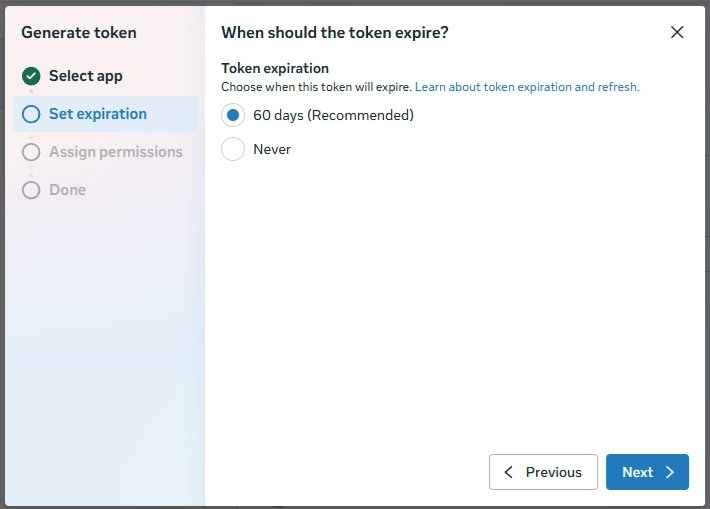Select the Never radio button
The height and width of the screenshot is (509, 710).
pyautogui.click(x=233, y=149)
